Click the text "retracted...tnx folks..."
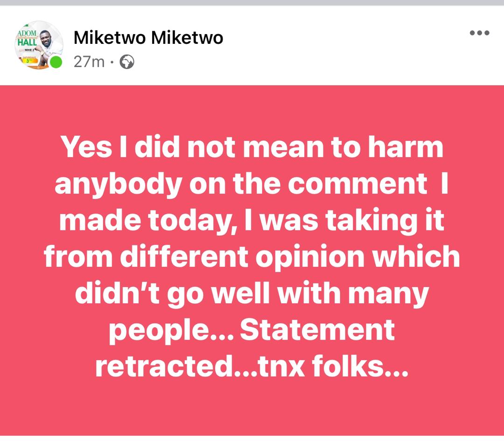 (252, 366)
